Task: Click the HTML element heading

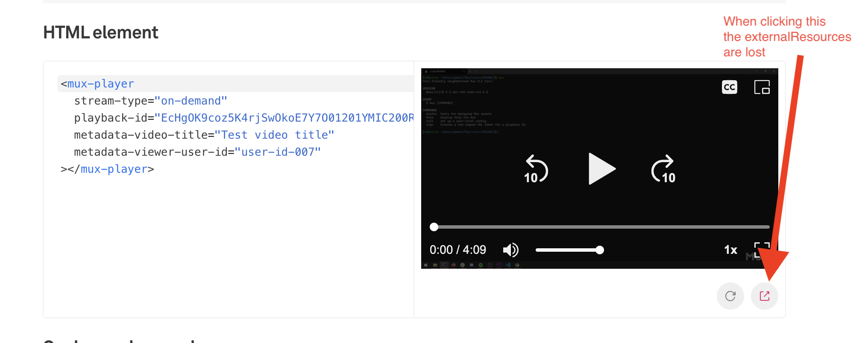Action: [x=101, y=32]
